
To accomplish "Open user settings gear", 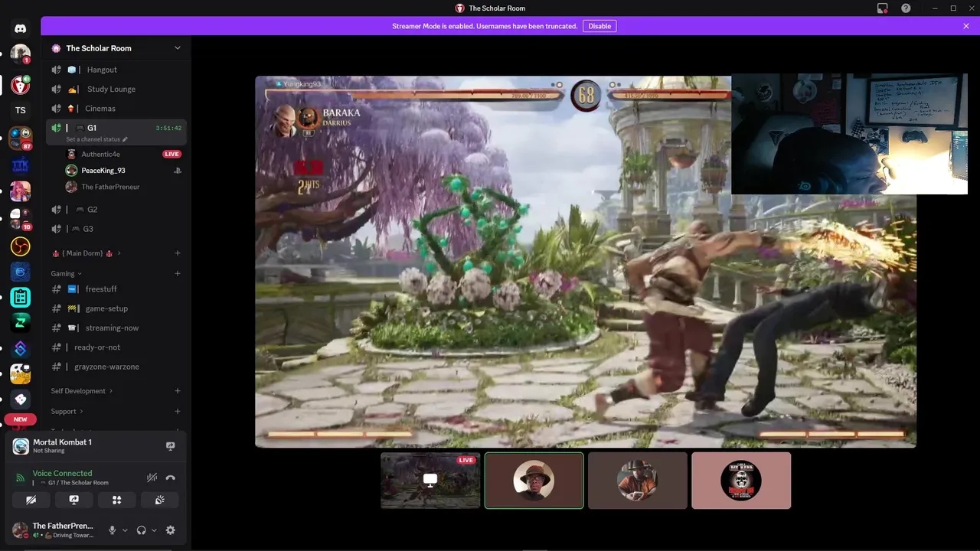I will [x=170, y=530].
